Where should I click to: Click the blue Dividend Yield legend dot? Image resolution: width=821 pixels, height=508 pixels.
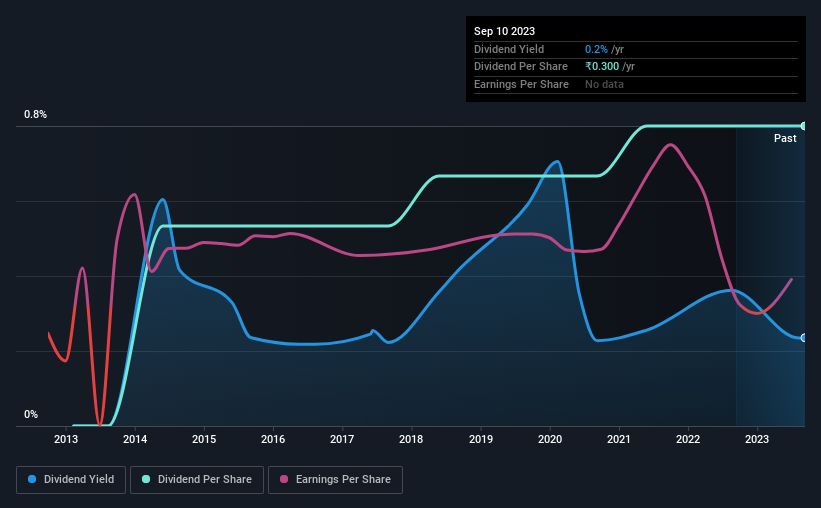click(32, 479)
